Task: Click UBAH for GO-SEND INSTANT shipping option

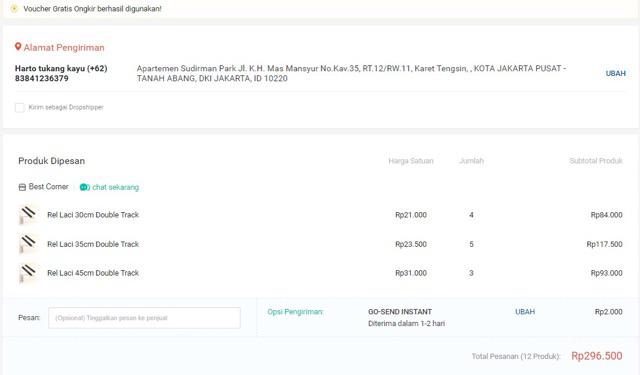Action: (525, 312)
